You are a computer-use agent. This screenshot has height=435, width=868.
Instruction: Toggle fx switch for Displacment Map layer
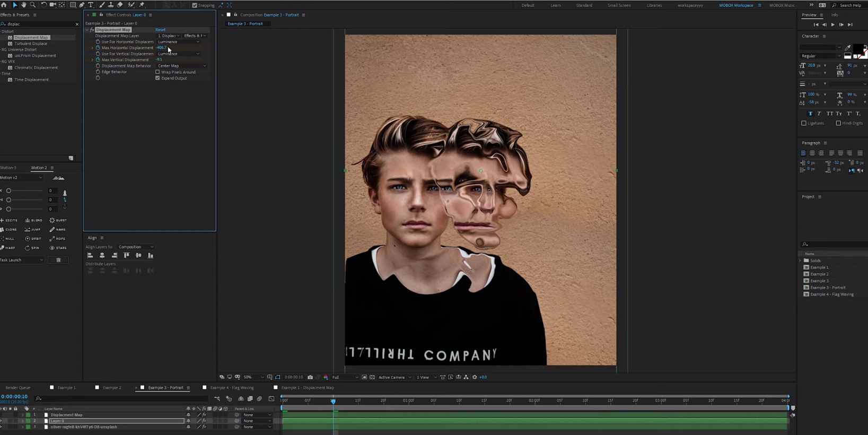point(204,415)
